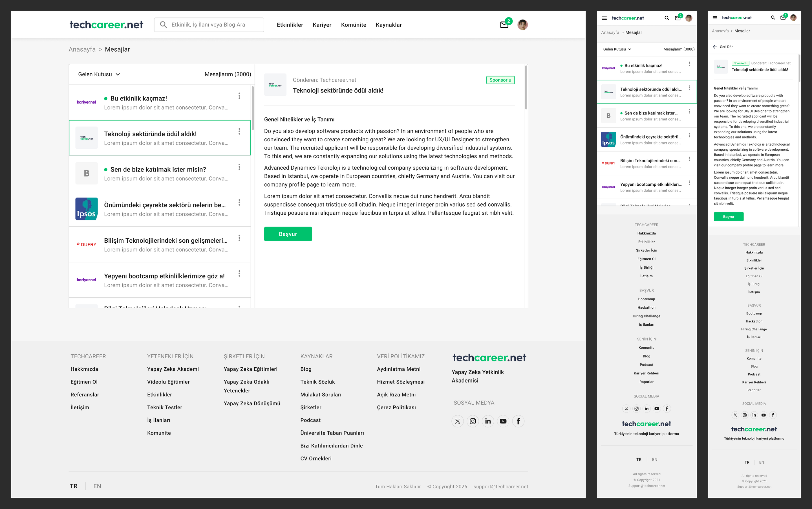Click green Başvur button in desktop message

(288, 234)
